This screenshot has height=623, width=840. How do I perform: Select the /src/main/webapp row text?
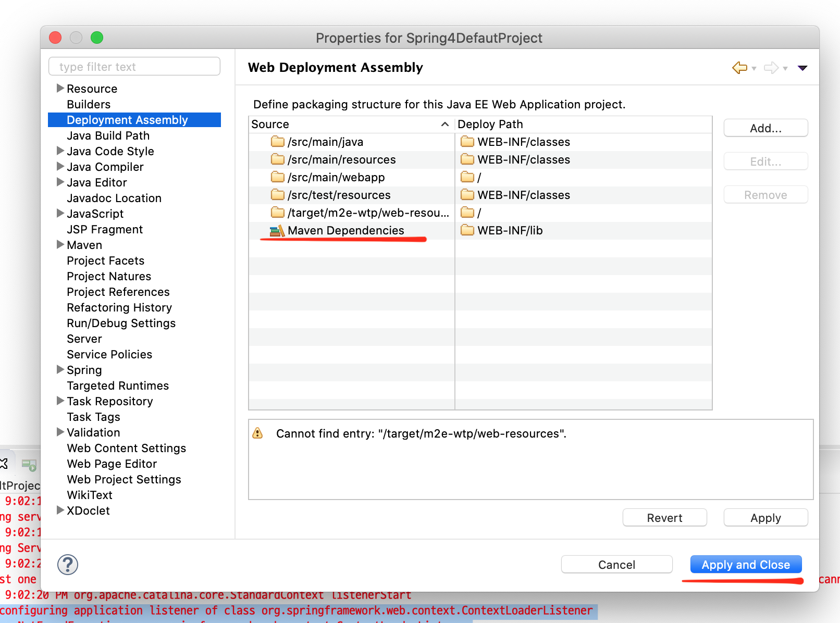[x=336, y=177]
